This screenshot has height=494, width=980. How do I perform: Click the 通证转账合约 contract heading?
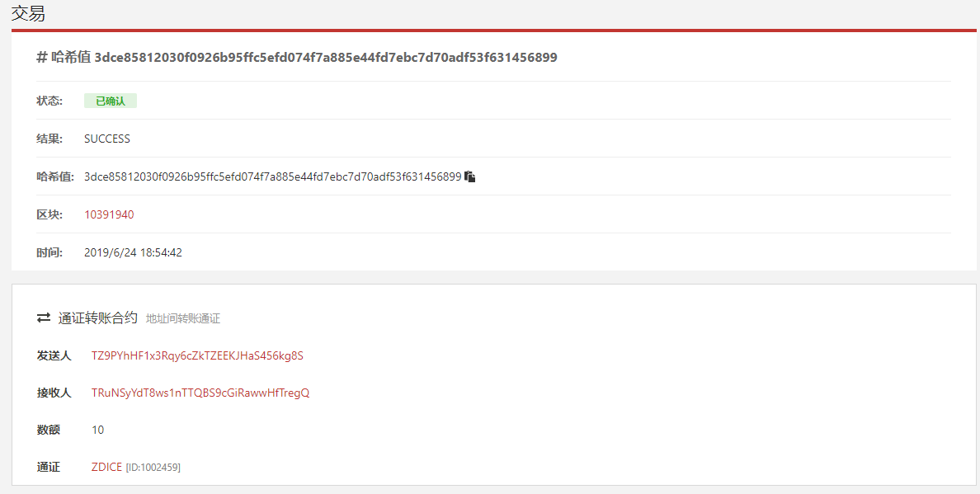[97, 318]
